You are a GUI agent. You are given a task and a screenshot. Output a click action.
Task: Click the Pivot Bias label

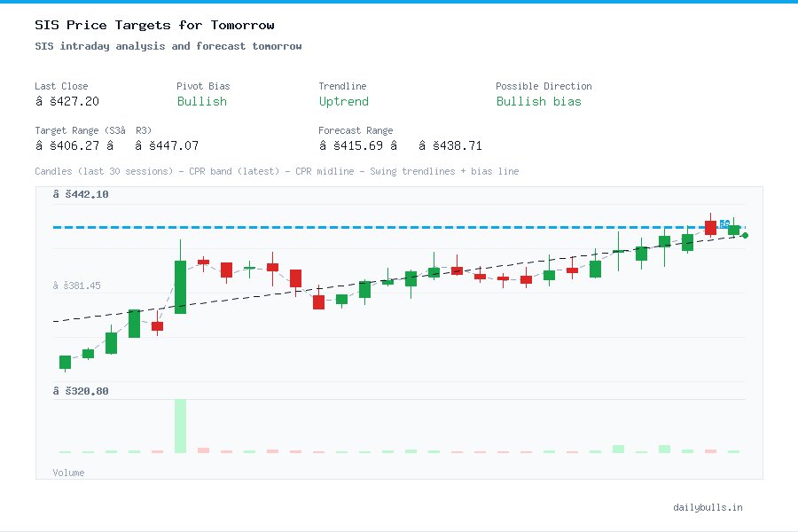point(203,86)
